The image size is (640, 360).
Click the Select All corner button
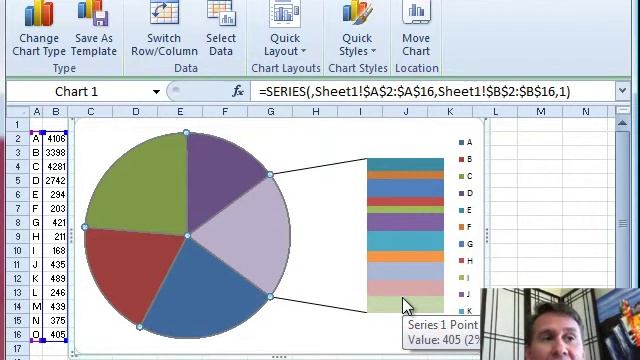[18, 111]
